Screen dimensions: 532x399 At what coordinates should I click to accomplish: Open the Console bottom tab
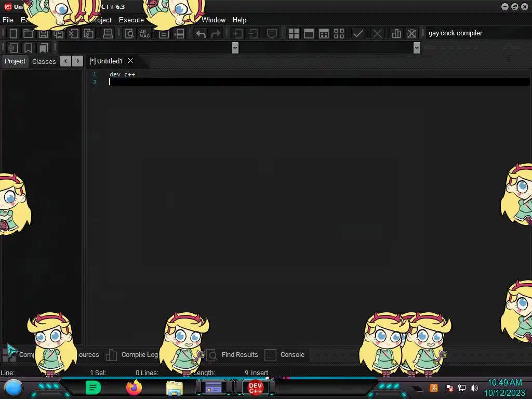click(x=285, y=355)
